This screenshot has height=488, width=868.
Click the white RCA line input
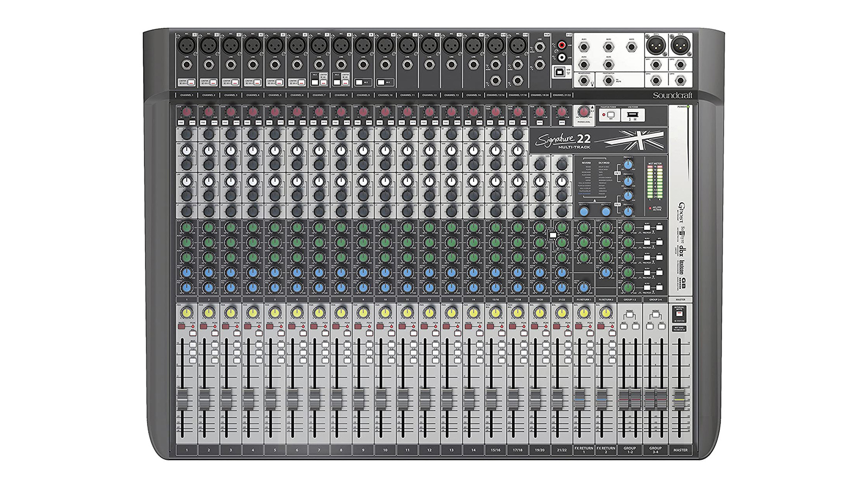point(561,57)
